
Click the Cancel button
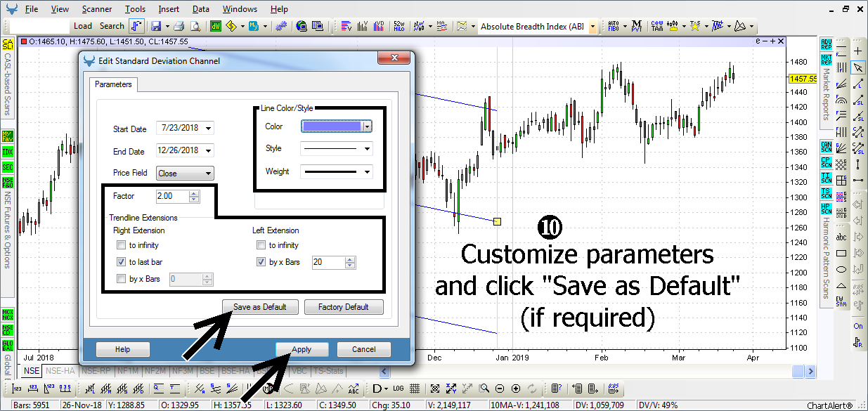coord(364,349)
